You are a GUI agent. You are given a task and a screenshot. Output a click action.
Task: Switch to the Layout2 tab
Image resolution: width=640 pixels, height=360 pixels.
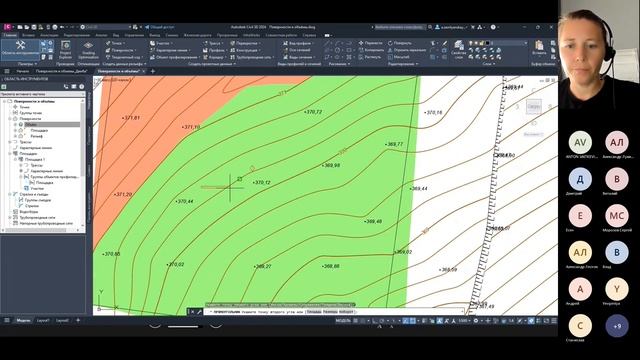point(62,321)
